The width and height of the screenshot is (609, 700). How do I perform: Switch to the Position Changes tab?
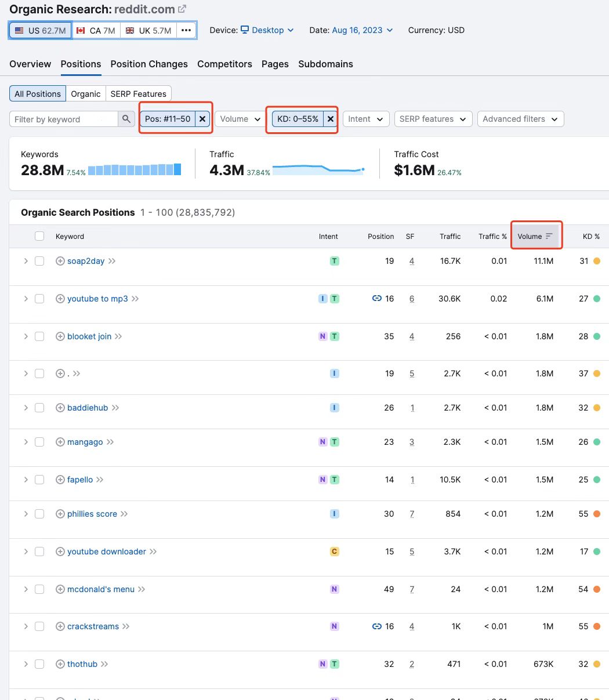(149, 64)
